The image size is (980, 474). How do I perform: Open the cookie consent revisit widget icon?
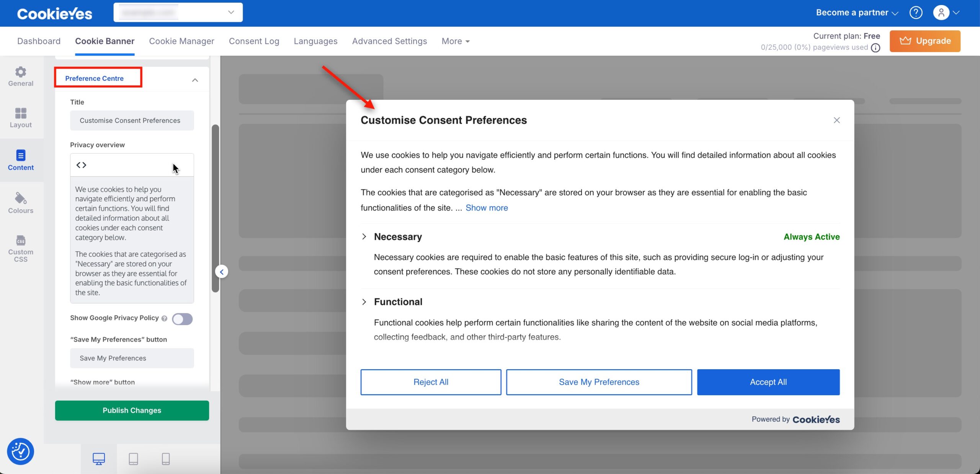click(x=21, y=451)
